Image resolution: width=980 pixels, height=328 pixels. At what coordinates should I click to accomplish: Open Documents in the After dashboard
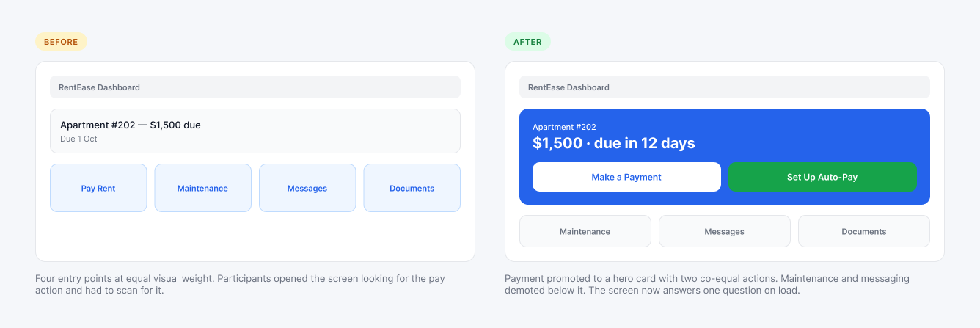click(864, 231)
